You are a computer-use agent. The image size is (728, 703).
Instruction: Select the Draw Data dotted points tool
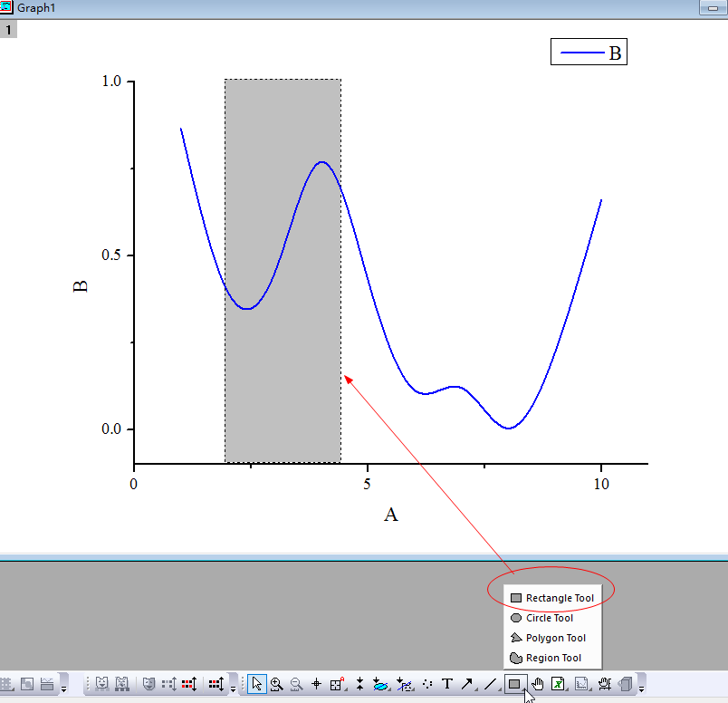[427, 684]
